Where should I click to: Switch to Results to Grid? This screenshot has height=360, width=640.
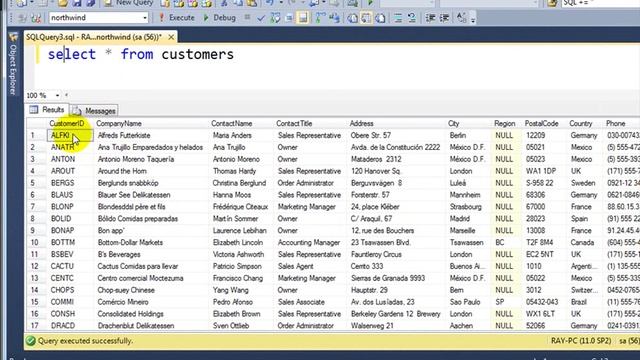pyautogui.click(x=366, y=18)
